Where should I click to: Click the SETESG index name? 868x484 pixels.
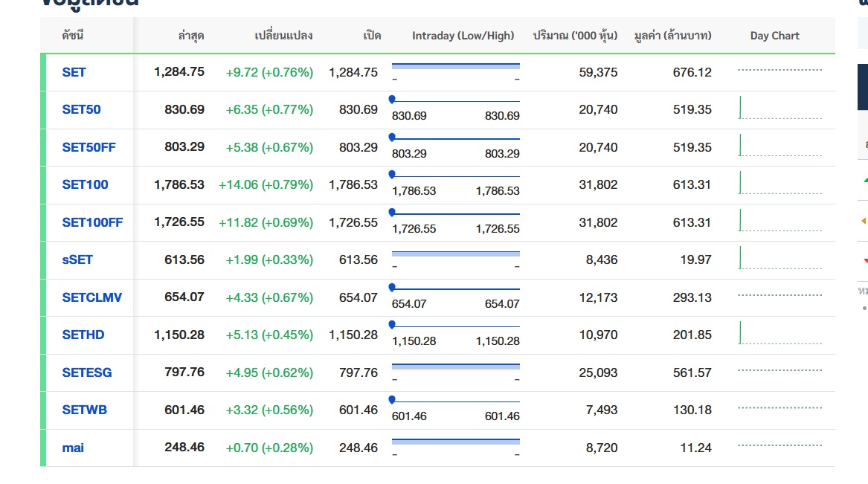(x=87, y=372)
